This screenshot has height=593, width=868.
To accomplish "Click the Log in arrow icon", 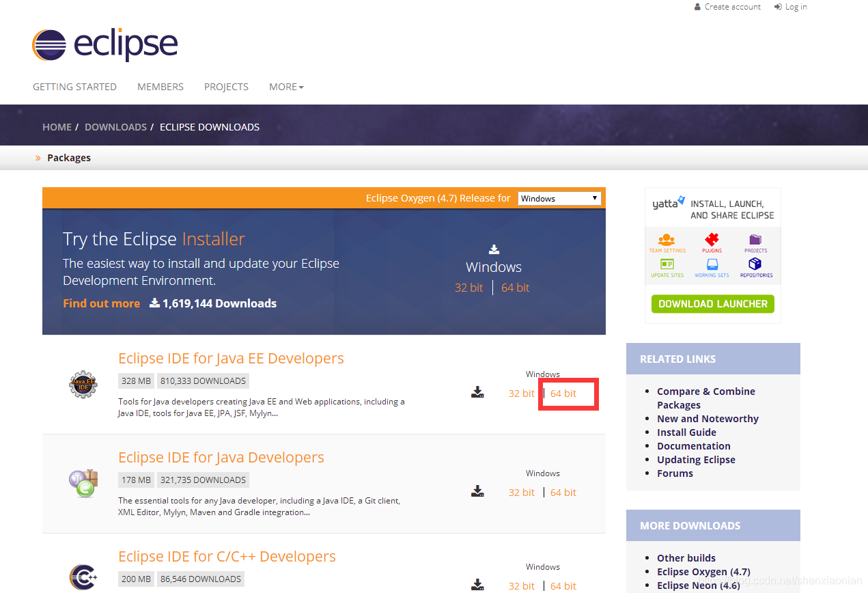I will [x=778, y=7].
